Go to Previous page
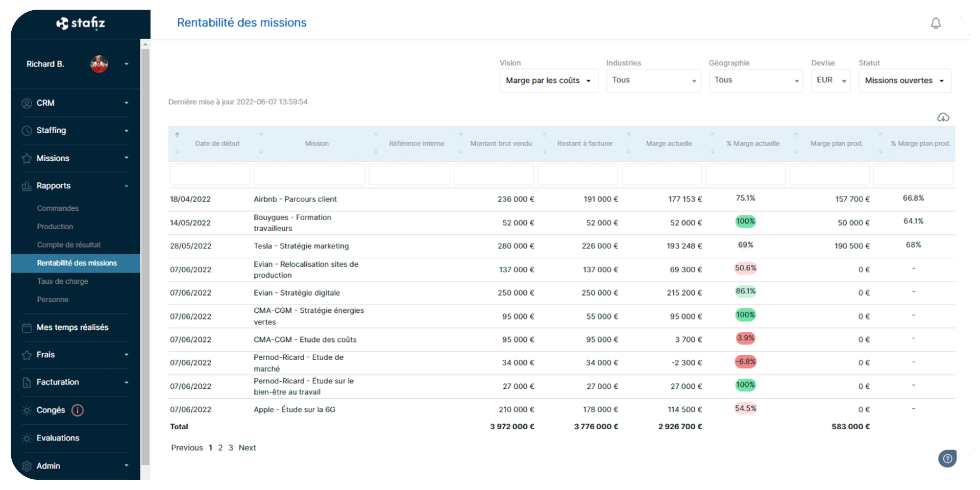This screenshot has width=980, height=490. [187, 448]
